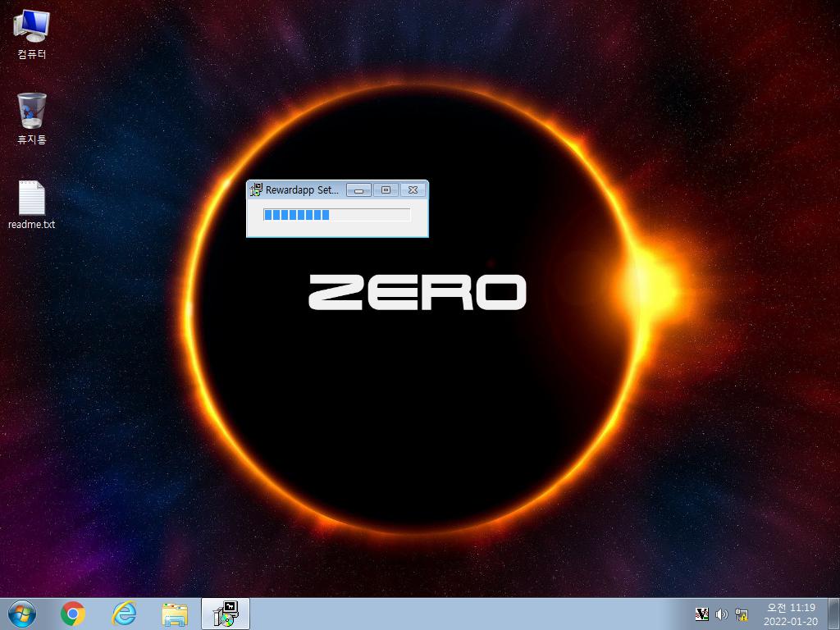Minimize the Rewardapp Setup window
840x630 pixels.
tap(359, 189)
